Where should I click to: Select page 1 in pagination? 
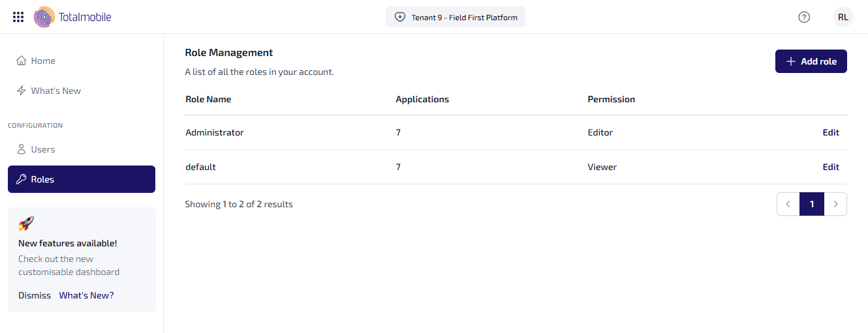click(812, 204)
